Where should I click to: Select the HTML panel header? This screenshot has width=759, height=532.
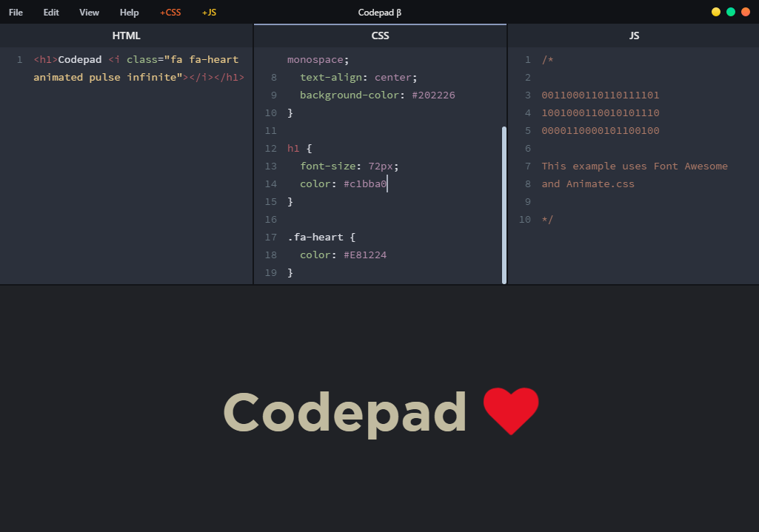click(x=126, y=35)
